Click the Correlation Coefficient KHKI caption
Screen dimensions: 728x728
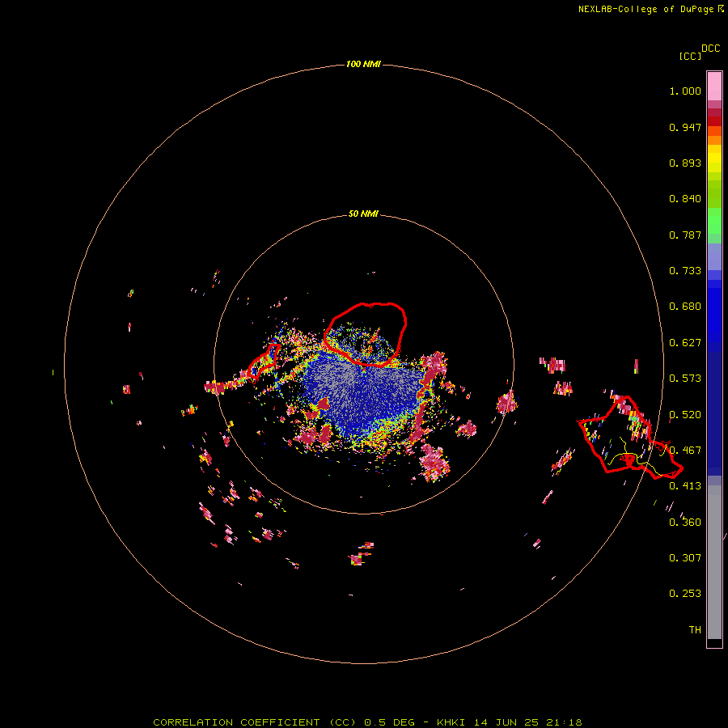click(367, 722)
